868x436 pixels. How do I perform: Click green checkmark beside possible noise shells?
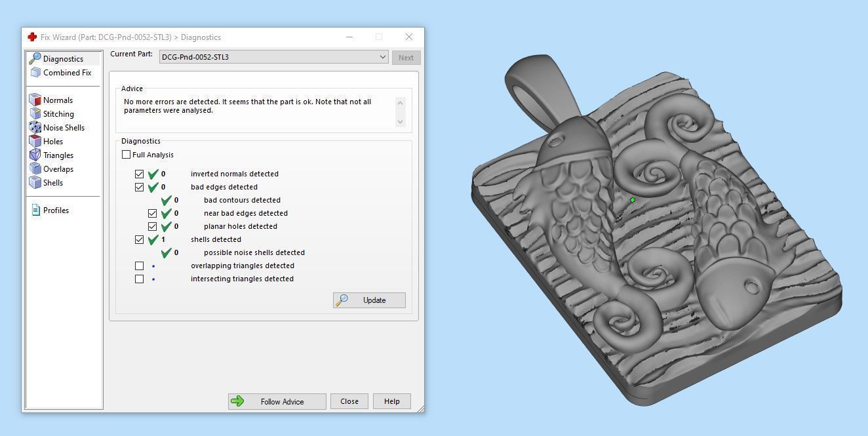tap(167, 252)
